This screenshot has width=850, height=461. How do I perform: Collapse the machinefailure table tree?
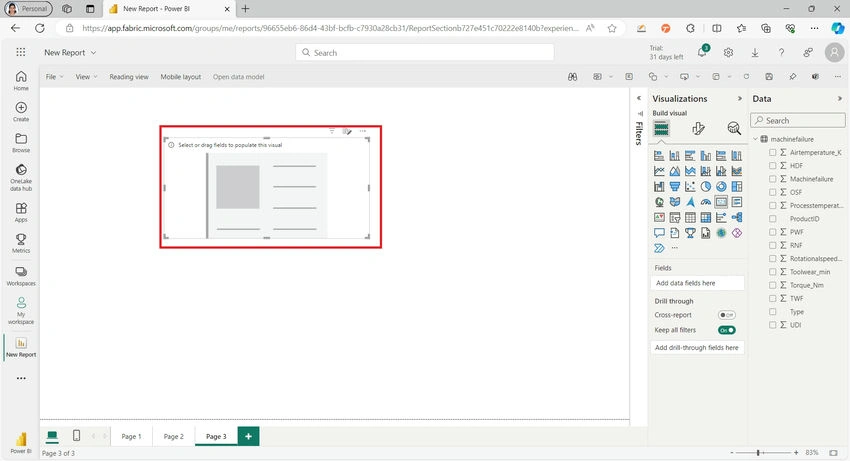pos(755,139)
